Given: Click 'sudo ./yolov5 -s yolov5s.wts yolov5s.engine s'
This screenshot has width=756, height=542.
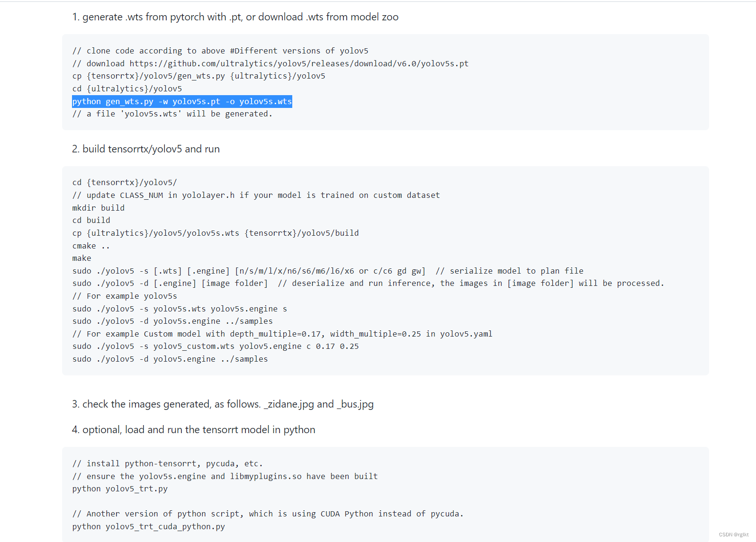Looking at the screenshot, I should pyautogui.click(x=180, y=309).
